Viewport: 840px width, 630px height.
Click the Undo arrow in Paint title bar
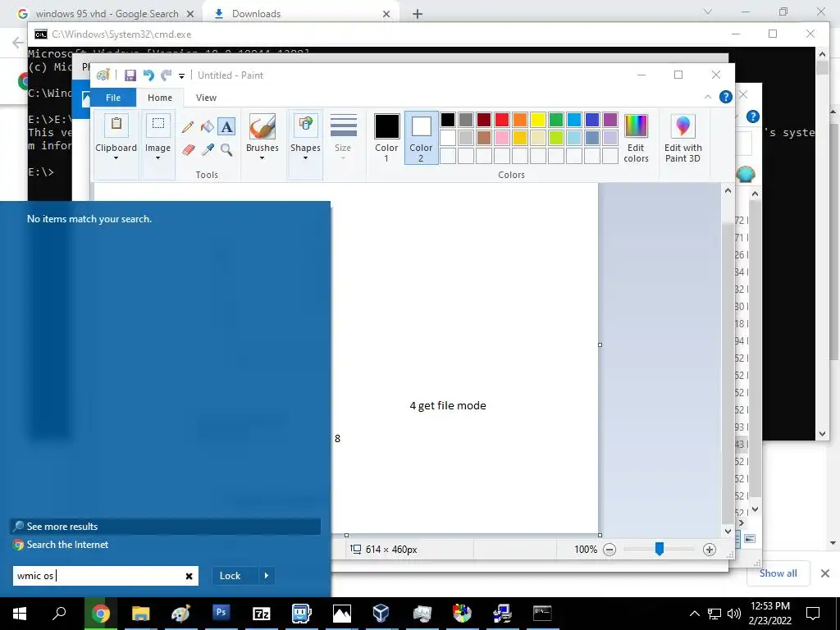(x=148, y=75)
